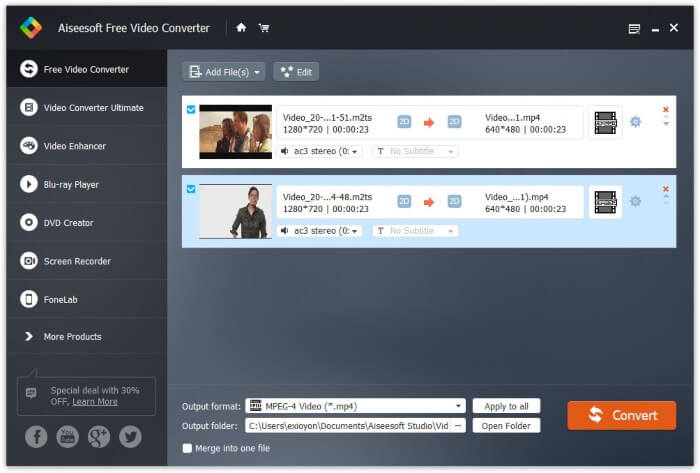The width and height of the screenshot is (700, 473).
Task: Open format filmstrip icon for Video_...1).mp4
Action: tap(605, 202)
